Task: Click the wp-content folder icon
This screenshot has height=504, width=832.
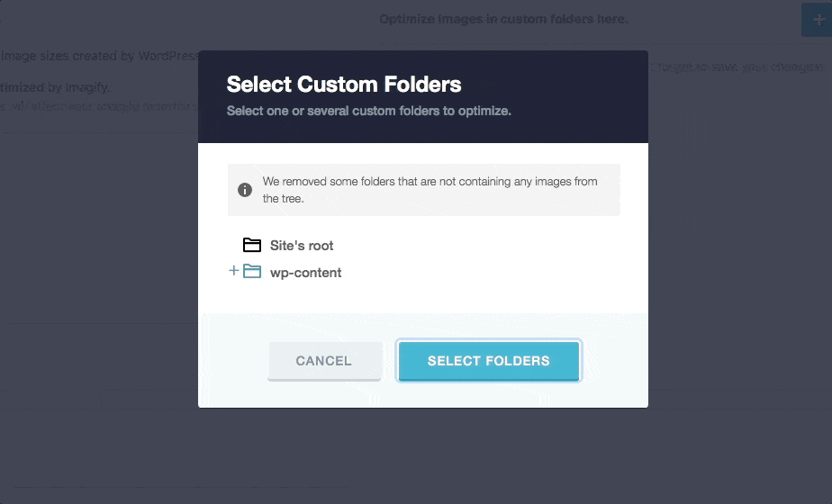Action: (x=251, y=272)
